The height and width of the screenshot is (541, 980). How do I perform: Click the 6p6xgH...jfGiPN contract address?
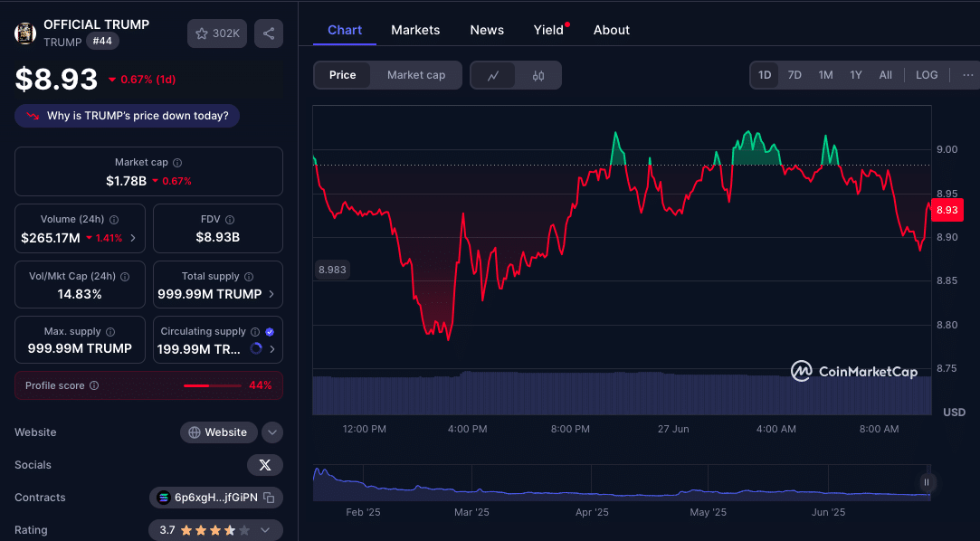[215, 498]
